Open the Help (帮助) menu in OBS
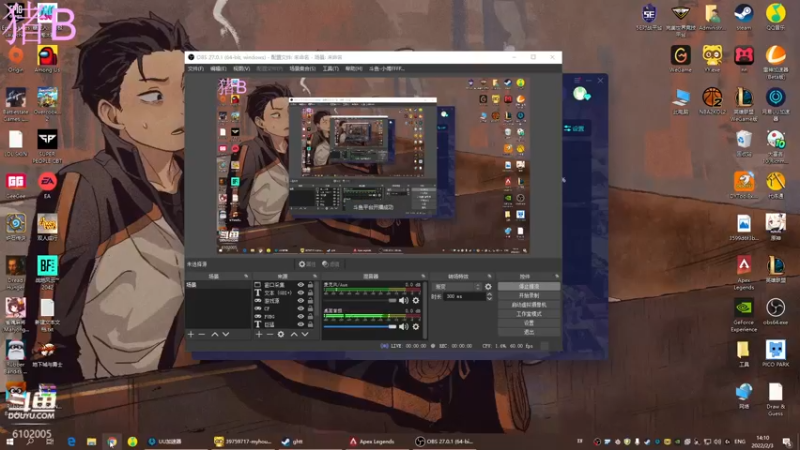Image resolution: width=800 pixels, height=450 pixels. tap(354, 68)
